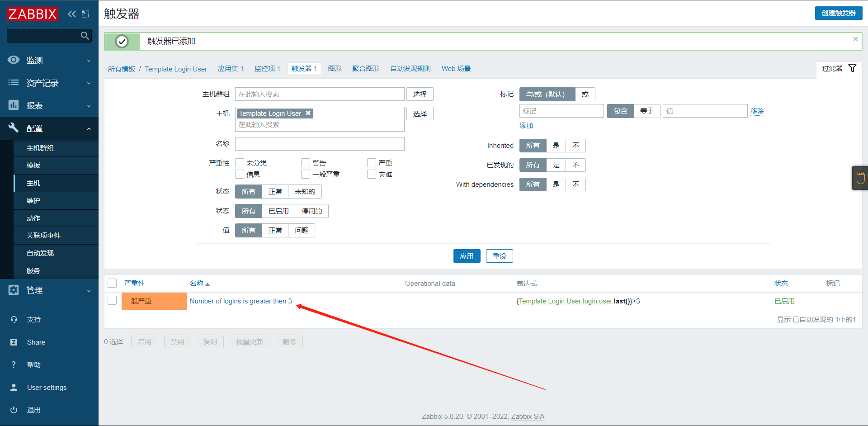Image resolution: width=868 pixels, height=426 pixels.
Task: Switch to the Web 场景 tab
Action: pyautogui.click(x=456, y=69)
